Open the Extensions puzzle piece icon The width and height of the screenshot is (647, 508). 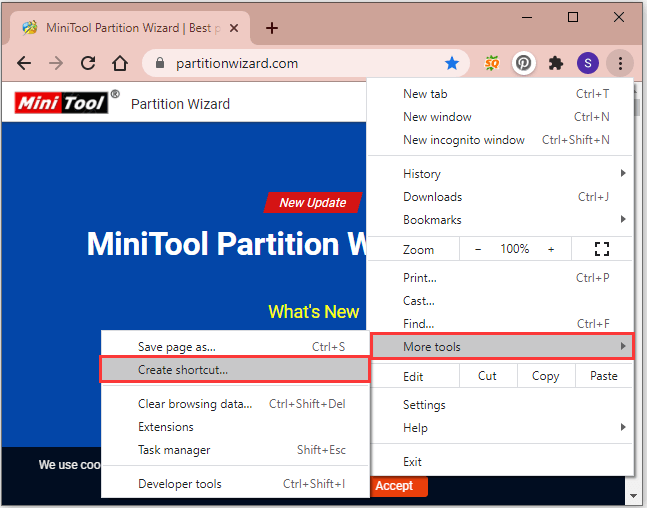(x=556, y=63)
